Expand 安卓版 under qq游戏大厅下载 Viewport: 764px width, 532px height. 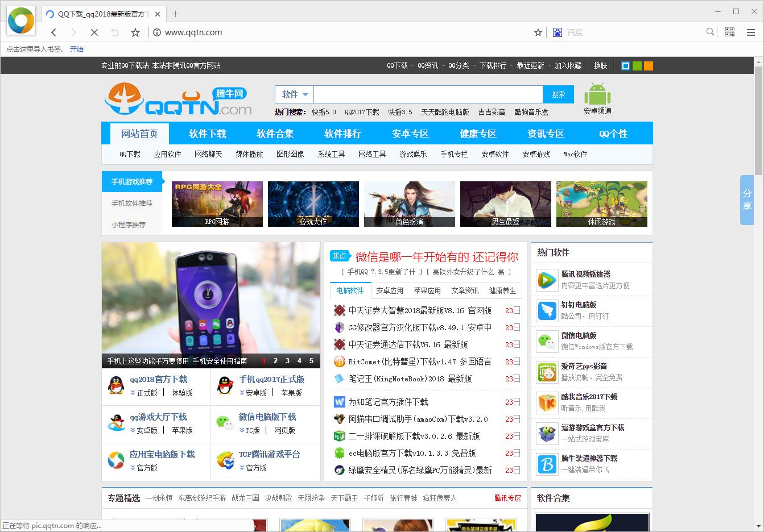pos(144,430)
